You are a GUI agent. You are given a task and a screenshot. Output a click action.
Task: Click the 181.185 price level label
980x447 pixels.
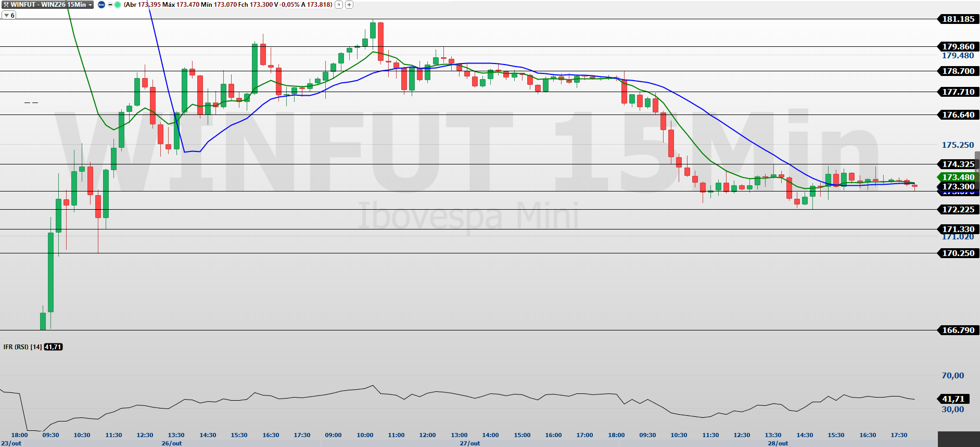[958, 19]
